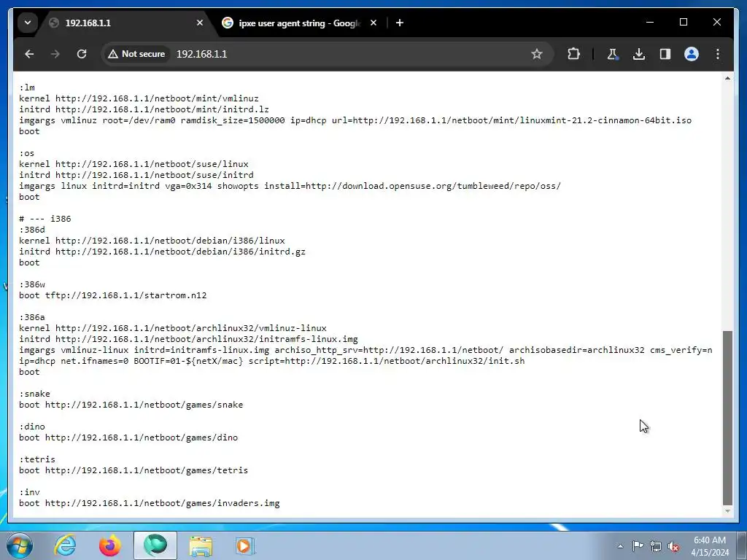Viewport: 747px width, 560px height.
Task: Click 'boot tftp://192.168.1.1/startrom.n12' line
Action: pos(113,296)
